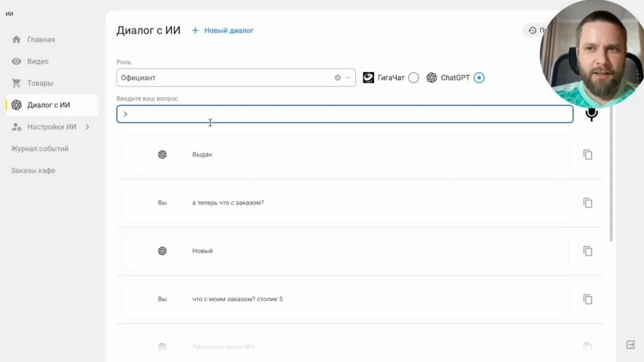Select the home icon next to Главная

click(x=16, y=39)
